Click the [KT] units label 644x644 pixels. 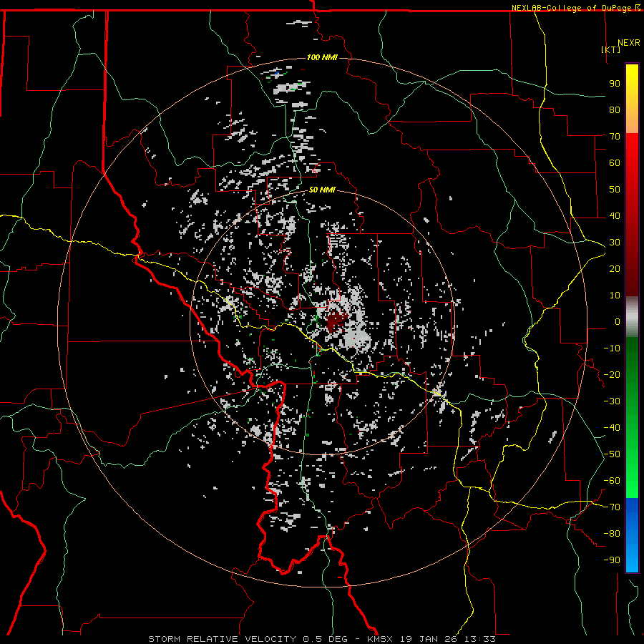(611, 49)
